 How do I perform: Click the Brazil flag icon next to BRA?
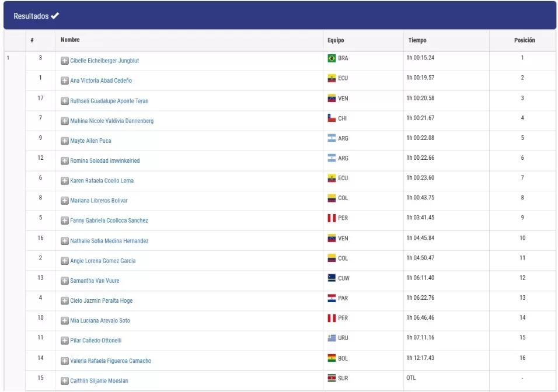click(x=332, y=58)
